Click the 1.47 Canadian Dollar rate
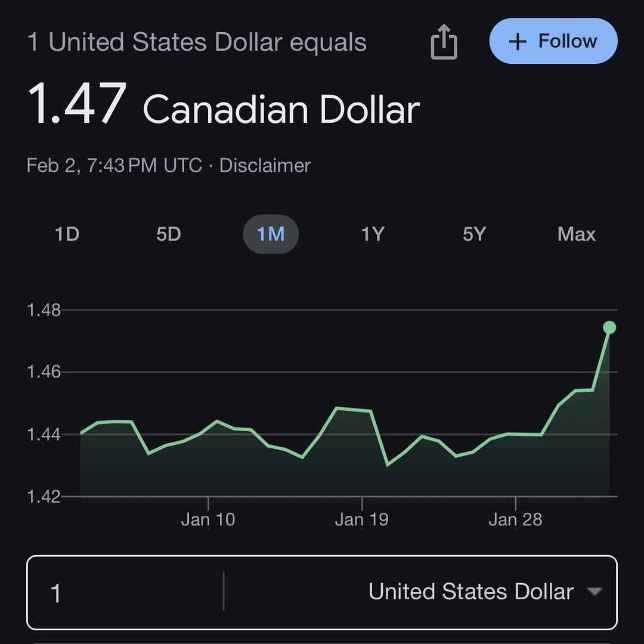Image resolution: width=644 pixels, height=644 pixels. [x=224, y=104]
